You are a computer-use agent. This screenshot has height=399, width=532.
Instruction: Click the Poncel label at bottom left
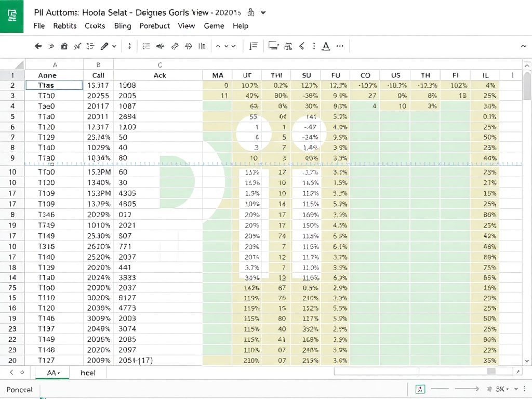tap(19, 389)
